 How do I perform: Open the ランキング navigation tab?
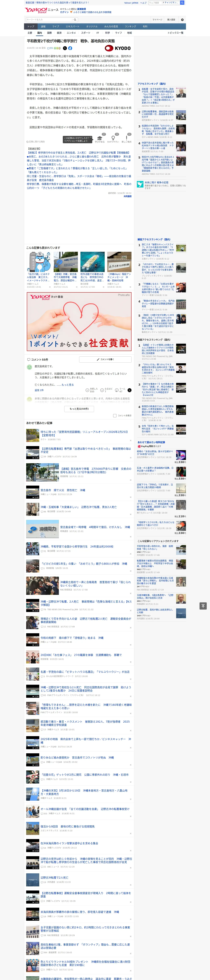[130, 27]
